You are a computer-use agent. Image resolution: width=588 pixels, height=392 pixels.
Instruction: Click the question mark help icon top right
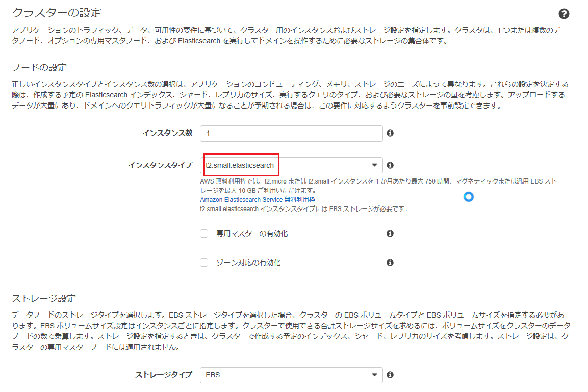coord(564,14)
